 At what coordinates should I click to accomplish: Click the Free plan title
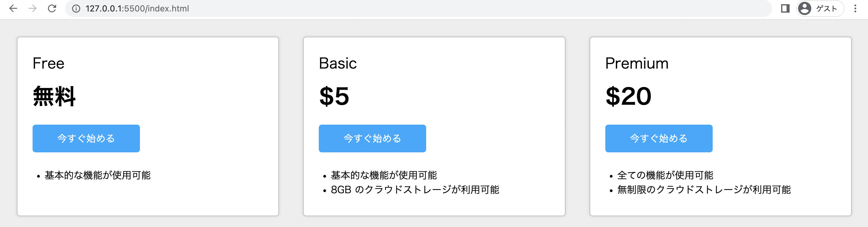point(48,63)
